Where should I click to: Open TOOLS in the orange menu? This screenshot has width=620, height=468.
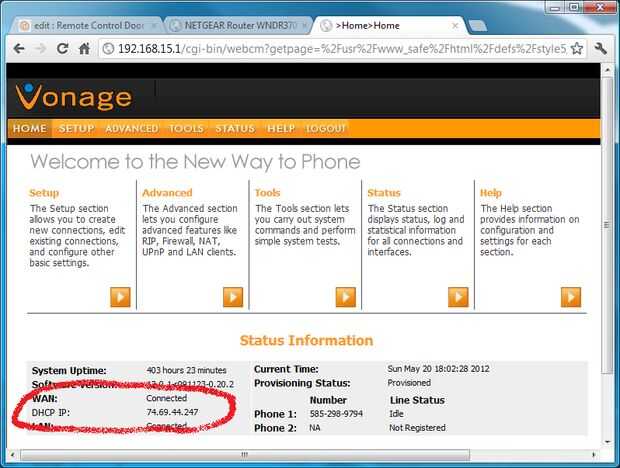(x=186, y=128)
